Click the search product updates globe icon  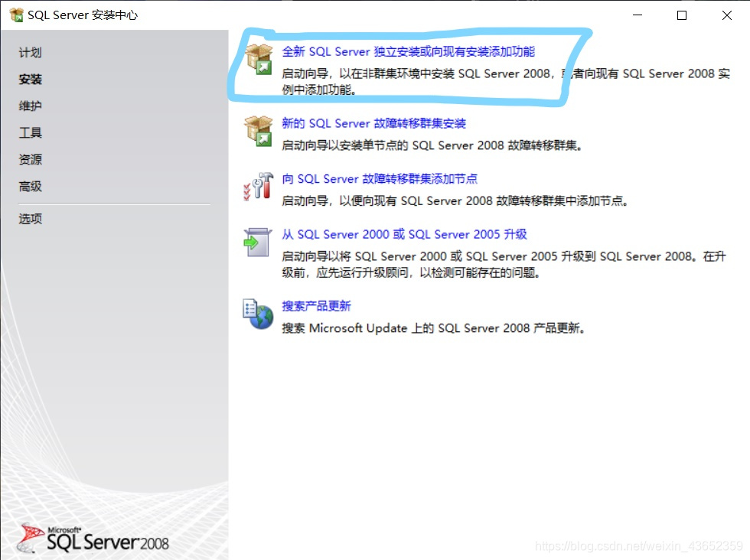coord(258,314)
